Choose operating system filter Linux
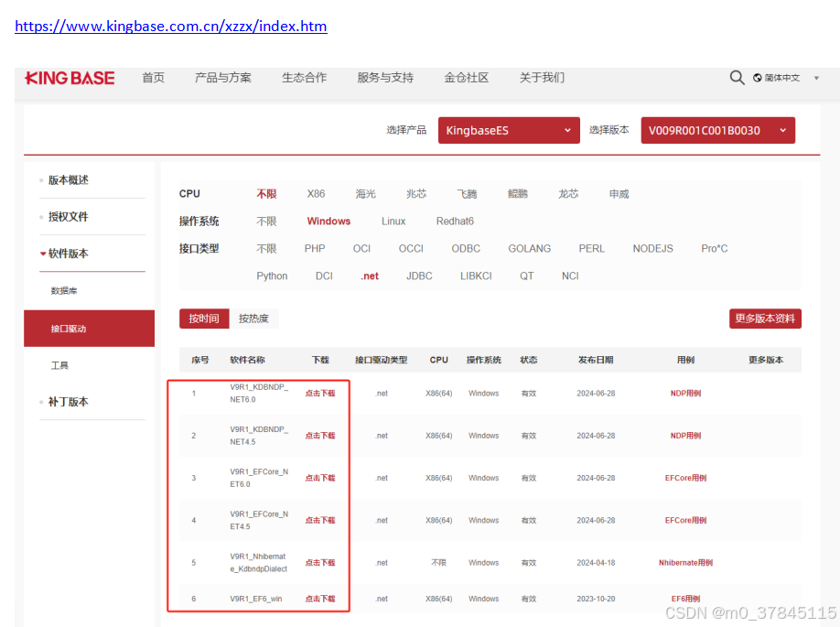Screen dimensions: 840x627 [393, 222]
